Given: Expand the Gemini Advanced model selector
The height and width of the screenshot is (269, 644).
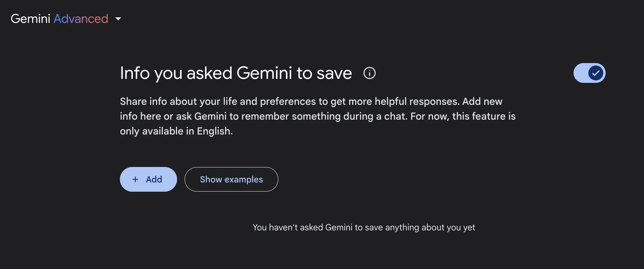Looking at the screenshot, I should coord(66,19).
